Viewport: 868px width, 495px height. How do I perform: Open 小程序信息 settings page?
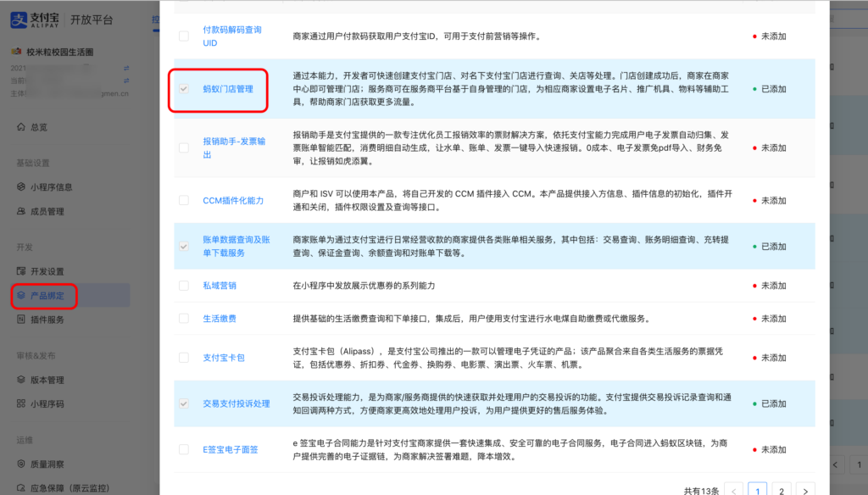pyautogui.click(x=47, y=186)
